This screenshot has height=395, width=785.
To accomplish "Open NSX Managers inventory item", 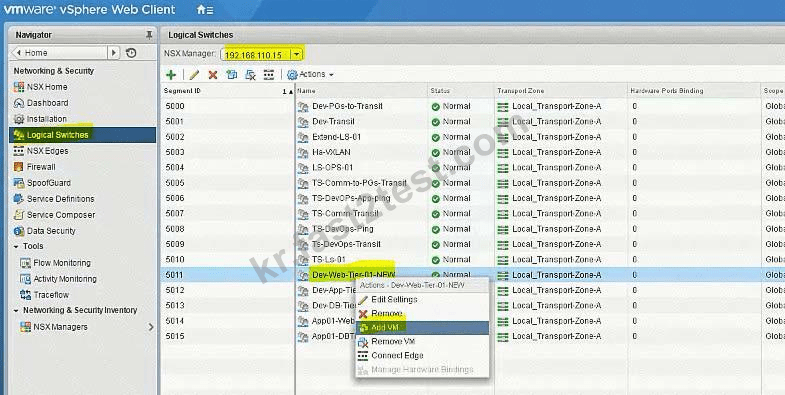I will [60, 327].
